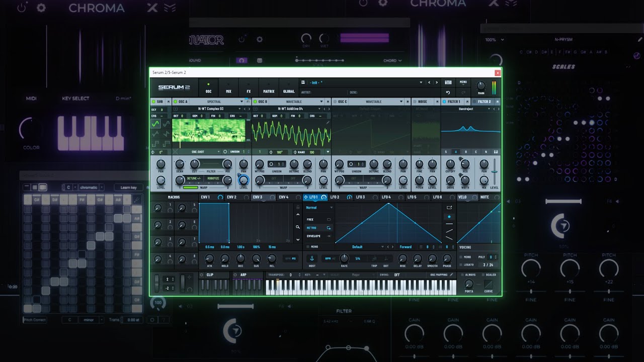Click envelope scroll up chevron
The width and height of the screenshot is (644, 362).
point(298,215)
